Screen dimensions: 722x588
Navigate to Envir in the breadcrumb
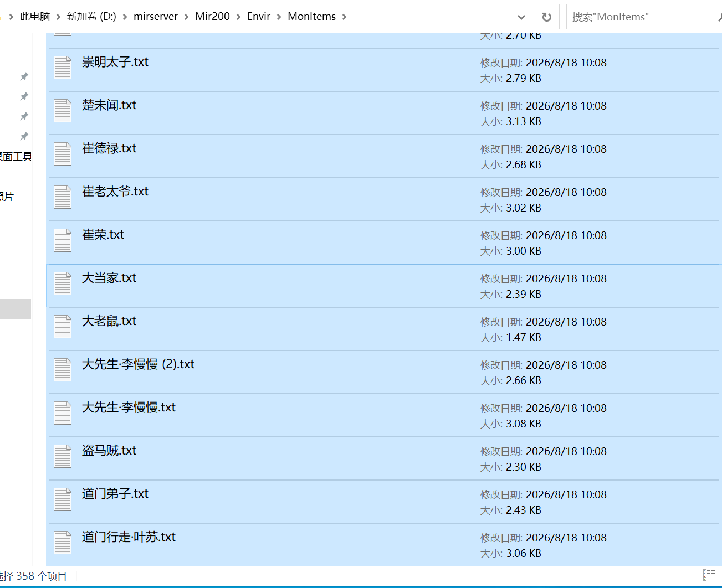tap(259, 17)
